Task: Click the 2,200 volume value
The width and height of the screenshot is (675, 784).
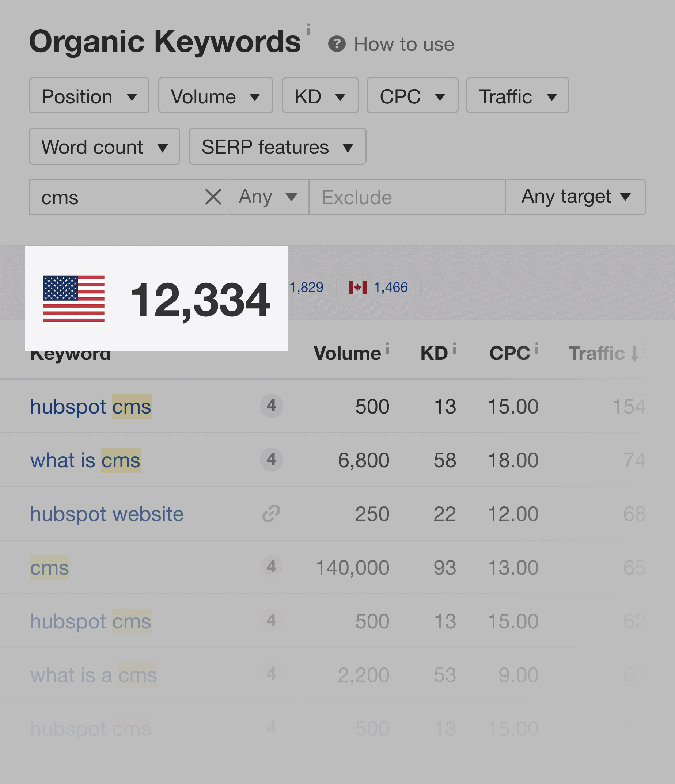Action: (363, 675)
